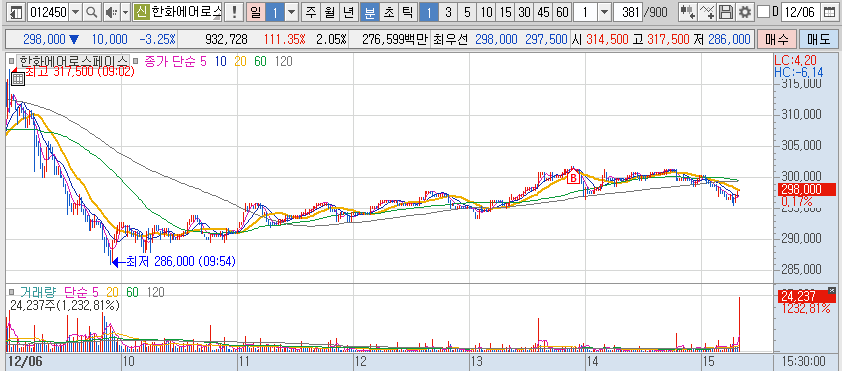
Task: Select the 10-minute interval button
Action: coord(487,12)
